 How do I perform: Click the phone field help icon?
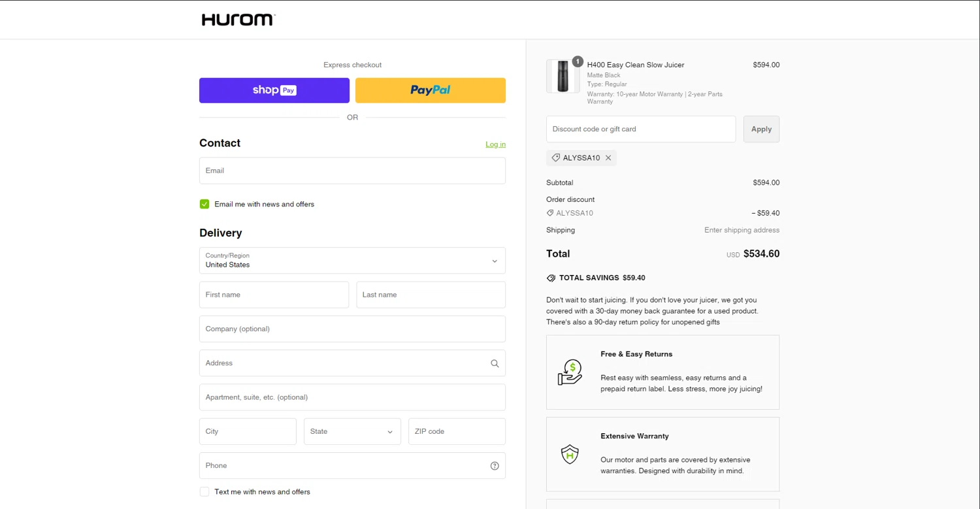point(495,466)
